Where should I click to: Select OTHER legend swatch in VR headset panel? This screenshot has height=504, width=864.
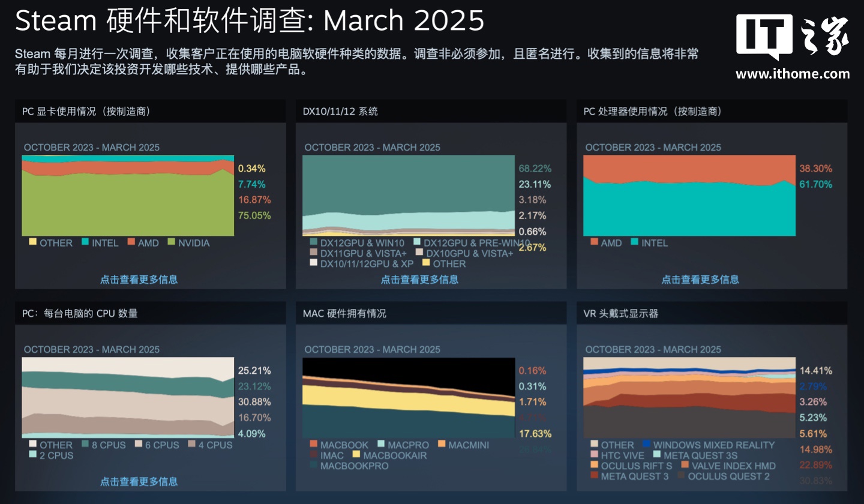click(x=594, y=445)
